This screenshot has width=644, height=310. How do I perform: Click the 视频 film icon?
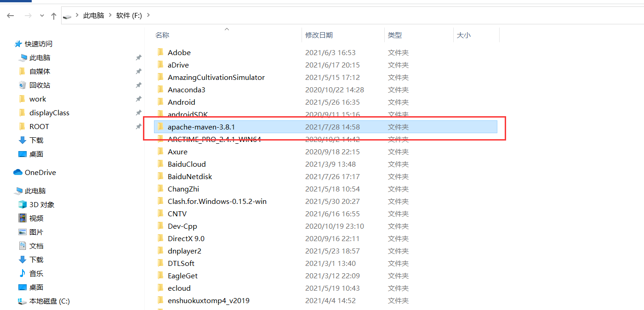point(22,218)
